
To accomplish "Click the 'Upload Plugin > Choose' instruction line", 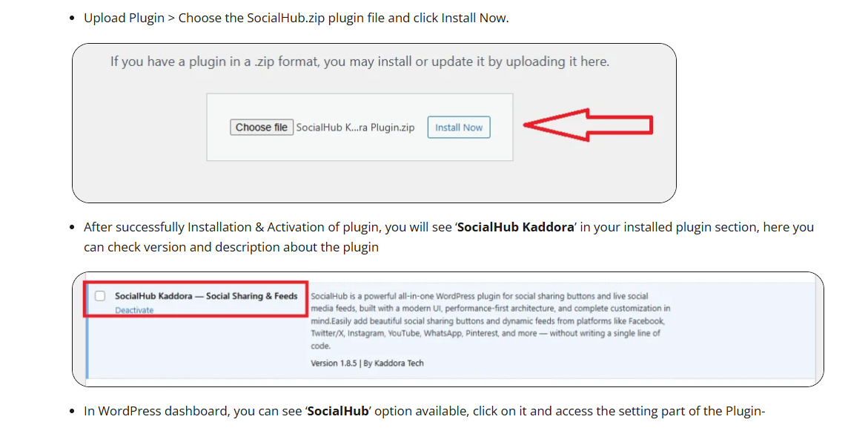I will 296,18.
